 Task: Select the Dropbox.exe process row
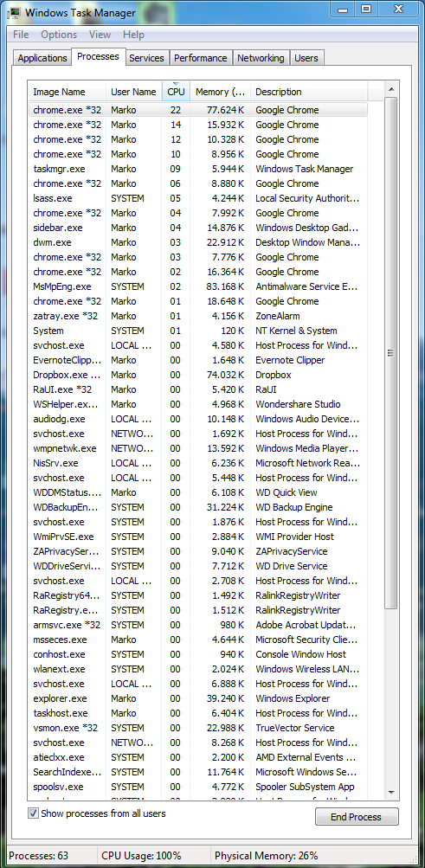coord(197,375)
